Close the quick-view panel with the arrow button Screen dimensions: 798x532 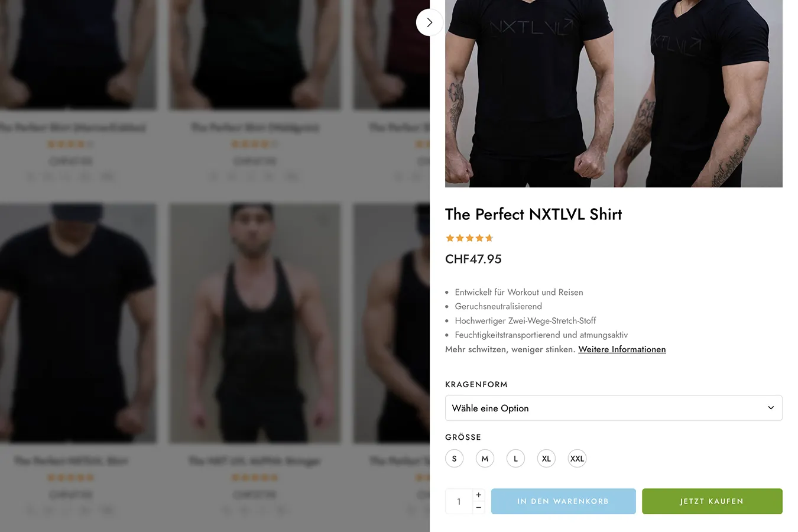tap(429, 22)
